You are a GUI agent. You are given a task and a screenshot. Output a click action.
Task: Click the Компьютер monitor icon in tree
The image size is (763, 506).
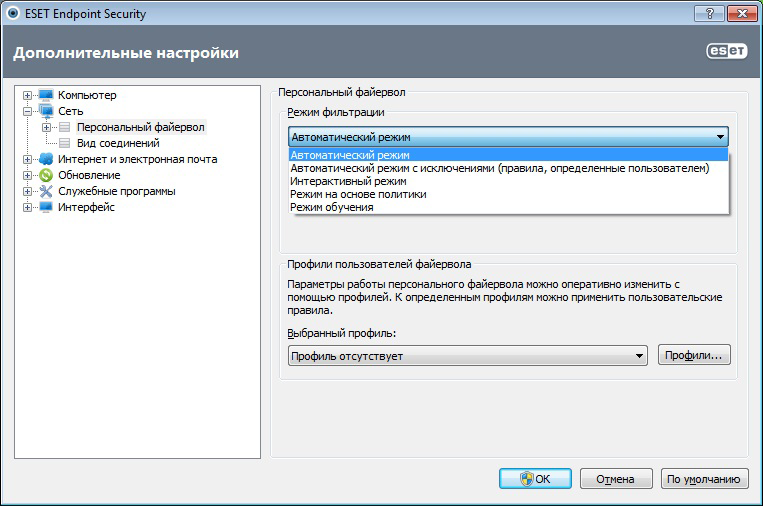[46, 95]
